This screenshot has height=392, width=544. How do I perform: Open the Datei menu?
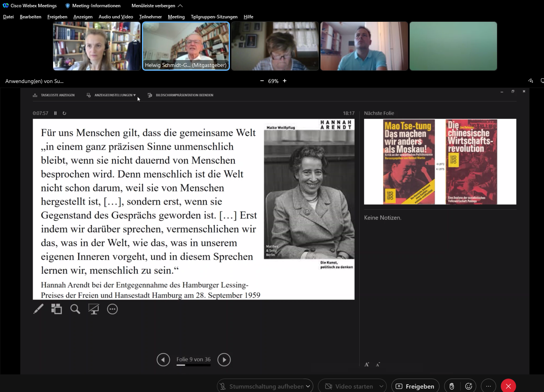pyautogui.click(x=8, y=17)
